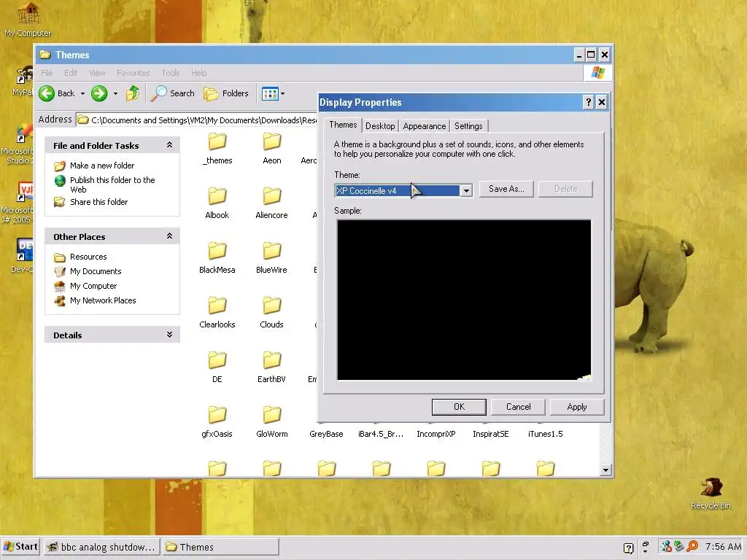
Task: Select the DE folder icon
Action: pyautogui.click(x=217, y=360)
